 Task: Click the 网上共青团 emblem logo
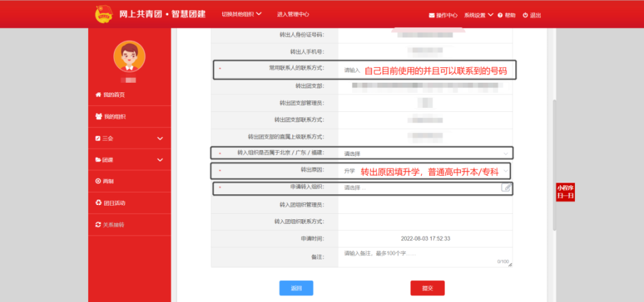click(104, 14)
